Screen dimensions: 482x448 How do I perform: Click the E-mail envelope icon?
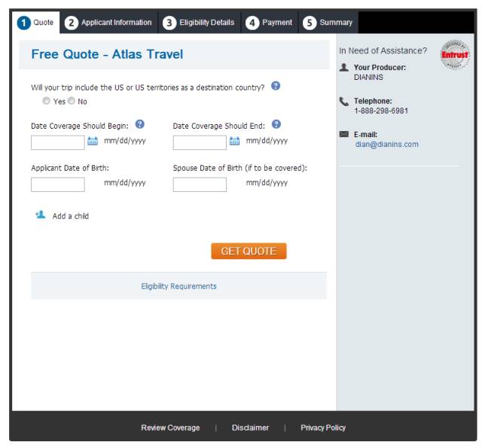pyautogui.click(x=344, y=134)
